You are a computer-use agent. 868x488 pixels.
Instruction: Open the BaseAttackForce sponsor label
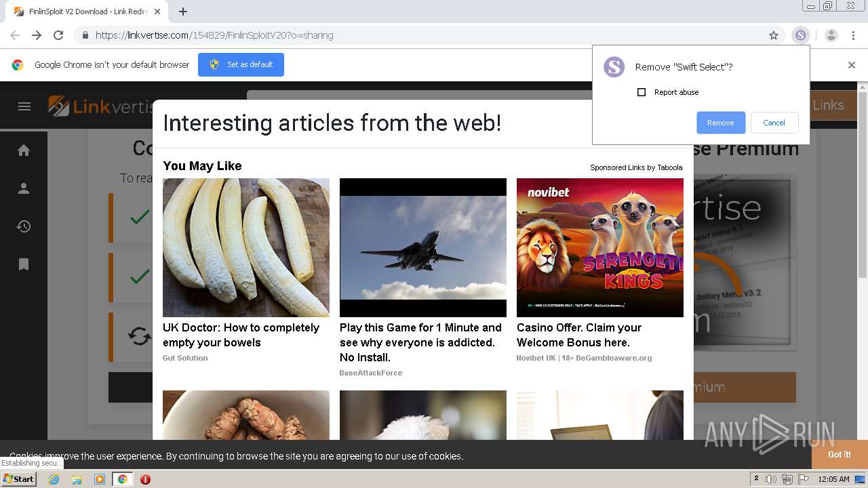[x=371, y=373]
